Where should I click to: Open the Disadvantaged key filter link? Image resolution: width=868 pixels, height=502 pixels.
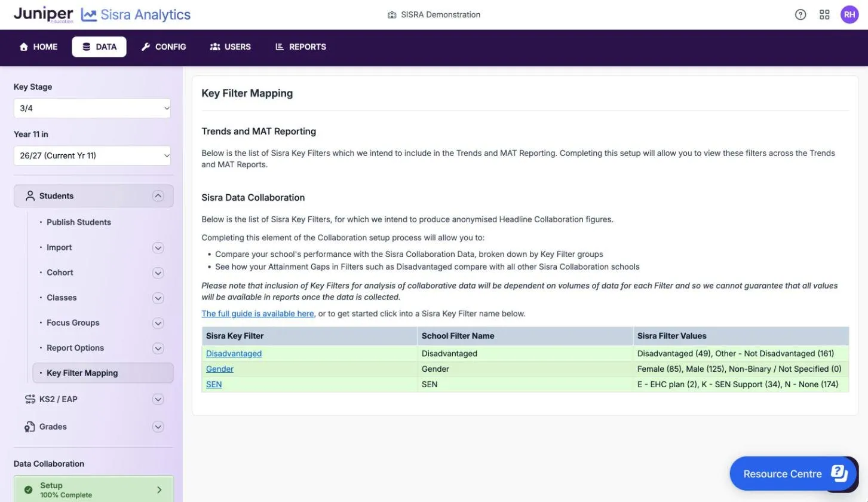[234, 354]
